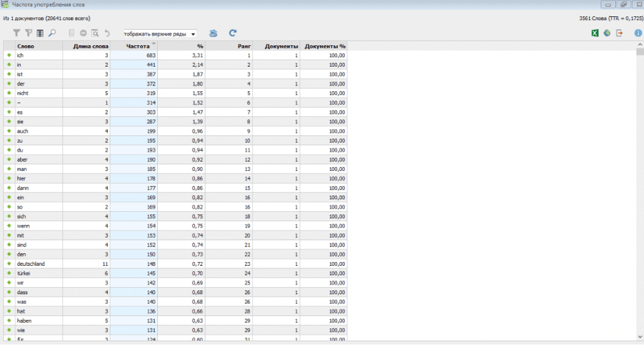Select the word cell 'sind'
The height and width of the screenshot is (345, 644).
(38, 244)
